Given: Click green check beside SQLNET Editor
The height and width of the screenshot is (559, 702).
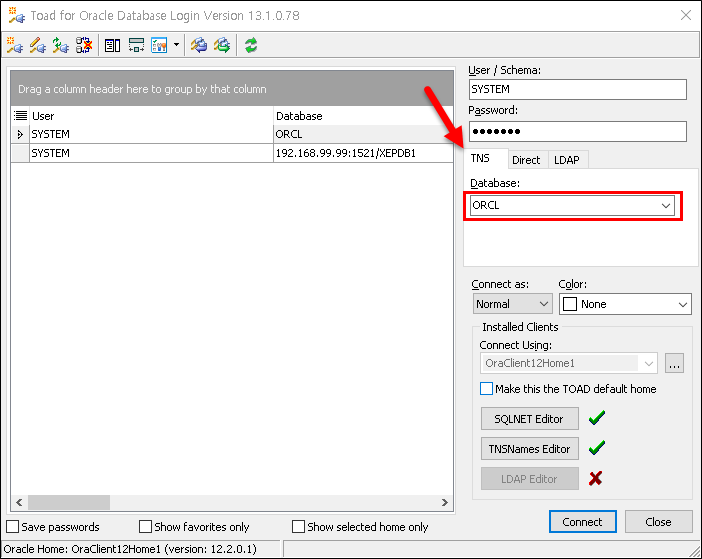Looking at the screenshot, I should (x=596, y=418).
